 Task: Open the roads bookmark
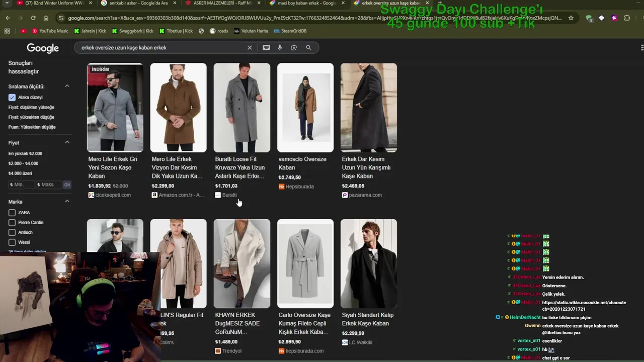219,31
